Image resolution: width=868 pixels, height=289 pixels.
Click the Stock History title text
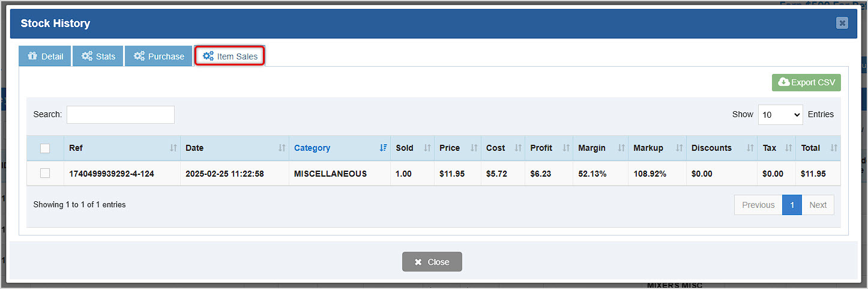click(x=55, y=23)
